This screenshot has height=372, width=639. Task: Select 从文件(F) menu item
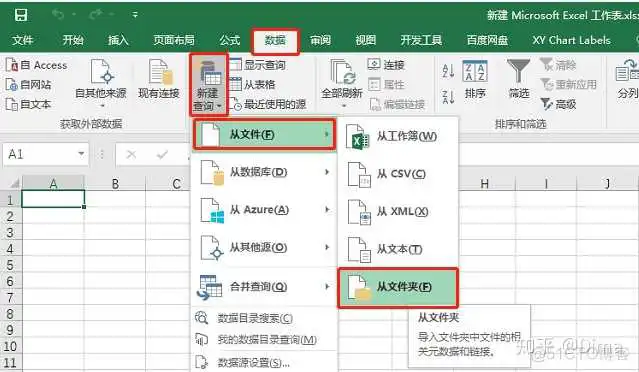(x=264, y=134)
